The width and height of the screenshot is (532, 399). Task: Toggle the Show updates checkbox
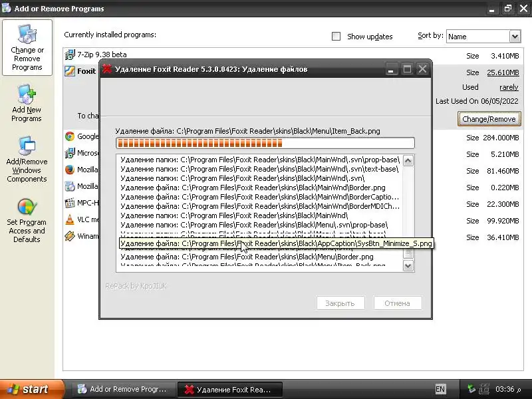pos(336,37)
